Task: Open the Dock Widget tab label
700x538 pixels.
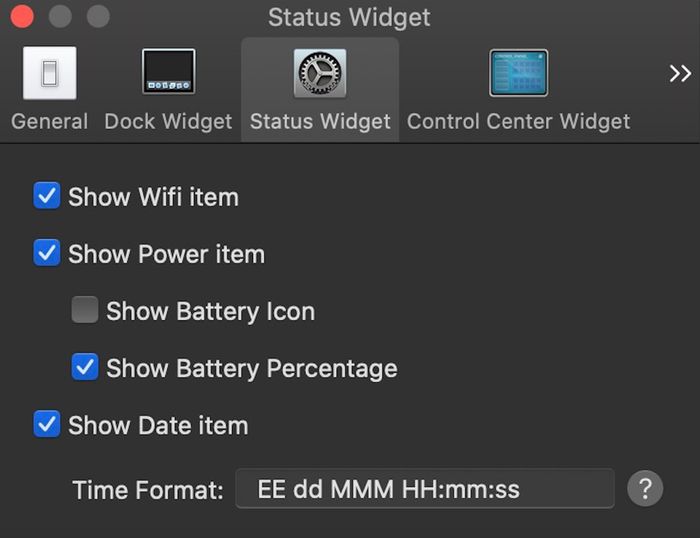Action: coord(168,122)
